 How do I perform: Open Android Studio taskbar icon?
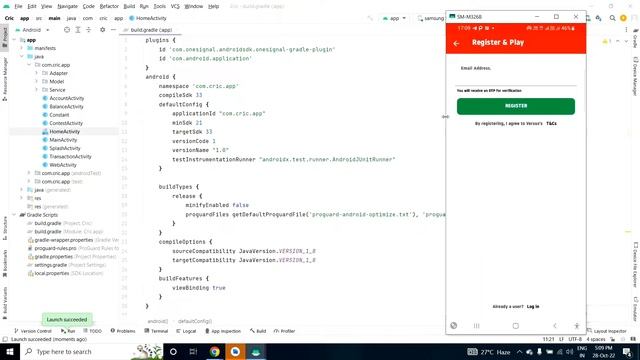point(256,352)
